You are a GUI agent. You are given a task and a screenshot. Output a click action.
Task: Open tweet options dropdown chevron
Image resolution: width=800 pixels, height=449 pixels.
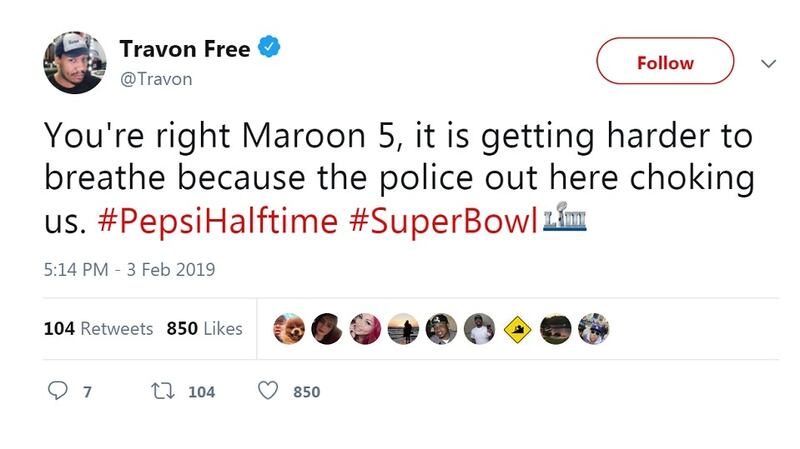[x=768, y=63]
